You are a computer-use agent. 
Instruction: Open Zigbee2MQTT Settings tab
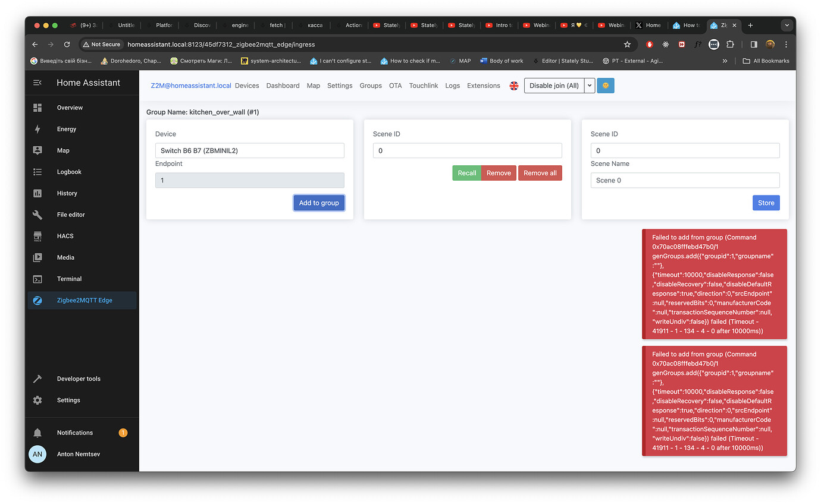click(340, 86)
